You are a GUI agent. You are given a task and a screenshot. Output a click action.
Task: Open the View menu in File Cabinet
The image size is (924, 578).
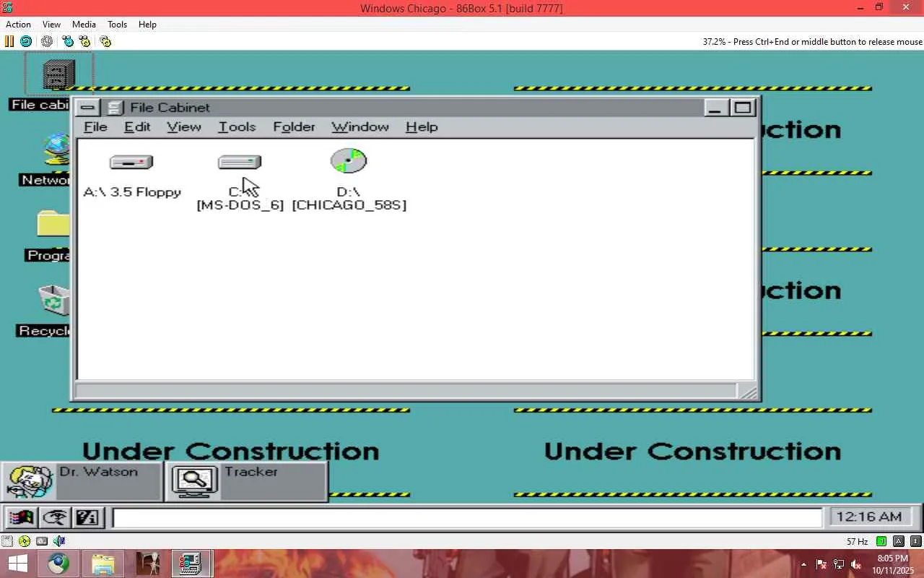coord(184,127)
